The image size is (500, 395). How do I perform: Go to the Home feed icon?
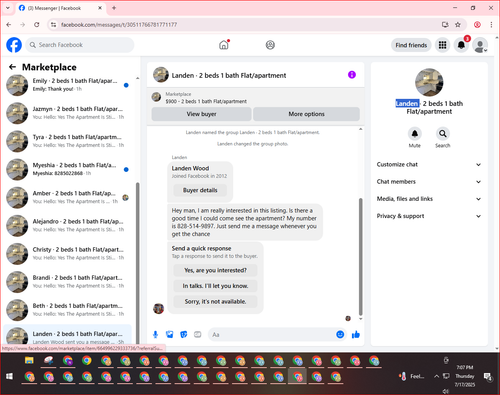[224, 45]
